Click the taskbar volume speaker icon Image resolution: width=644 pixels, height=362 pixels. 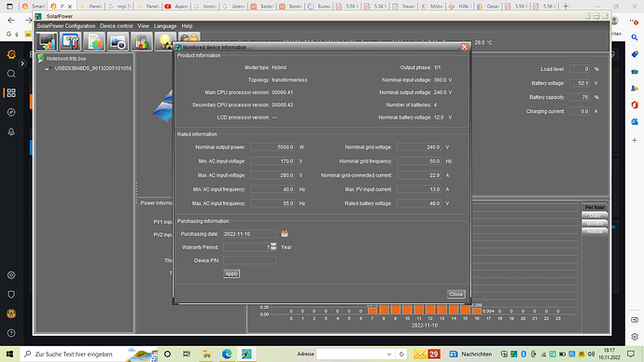(x=591, y=354)
